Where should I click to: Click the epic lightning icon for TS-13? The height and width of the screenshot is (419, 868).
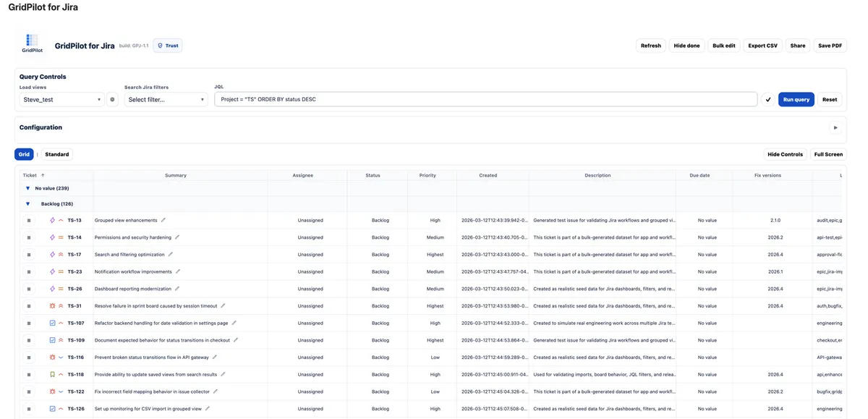coord(53,220)
